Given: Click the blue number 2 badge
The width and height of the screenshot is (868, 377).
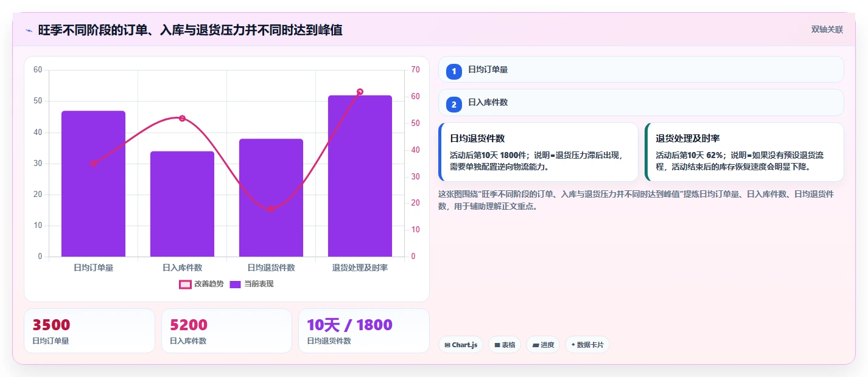Looking at the screenshot, I should click(454, 104).
